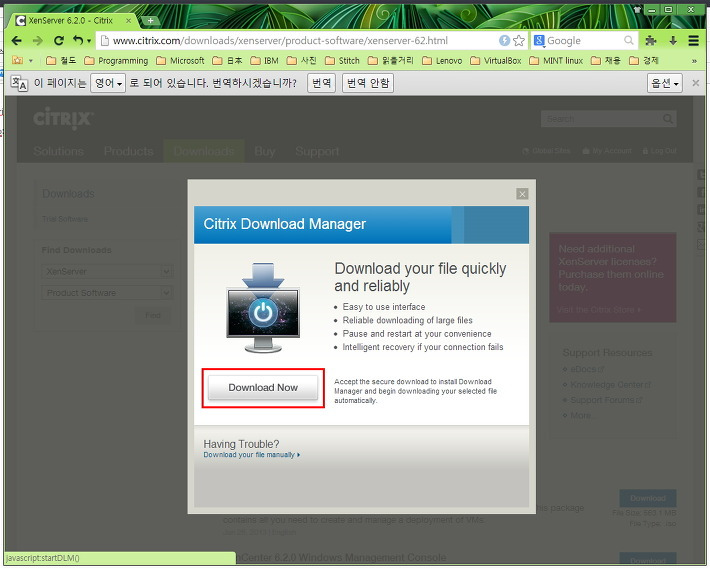710x569 pixels.
Task: Open the browser hamburger menu
Action: pyautogui.click(x=693, y=41)
